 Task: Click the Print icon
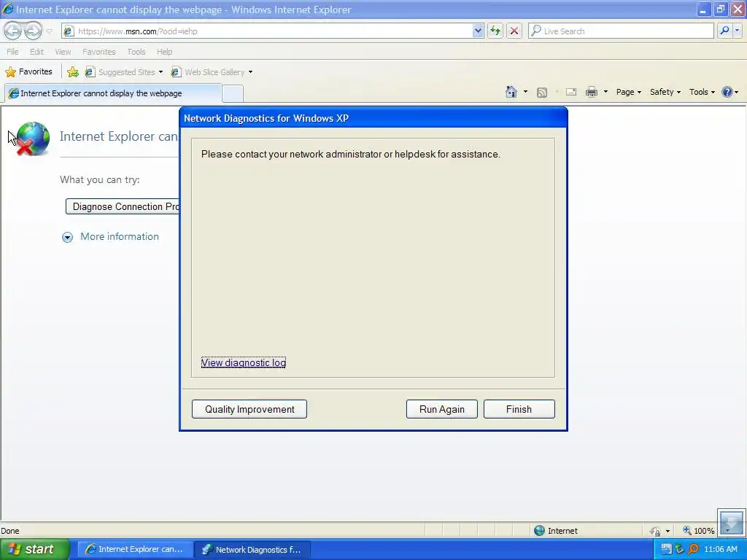[592, 92]
